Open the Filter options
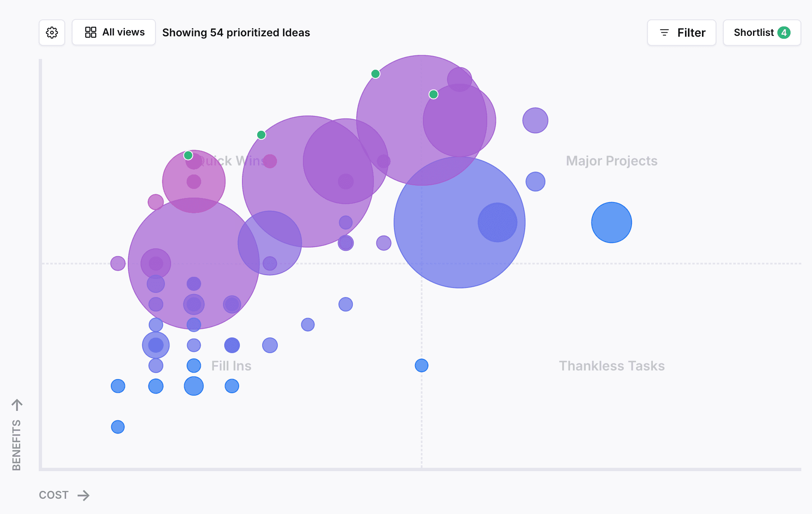 (682, 33)
